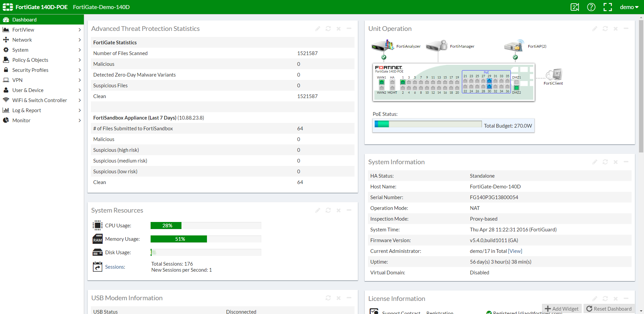Click the Disk Usage progress bar
The height and width of the screenshot is (314, 644).
206,252
